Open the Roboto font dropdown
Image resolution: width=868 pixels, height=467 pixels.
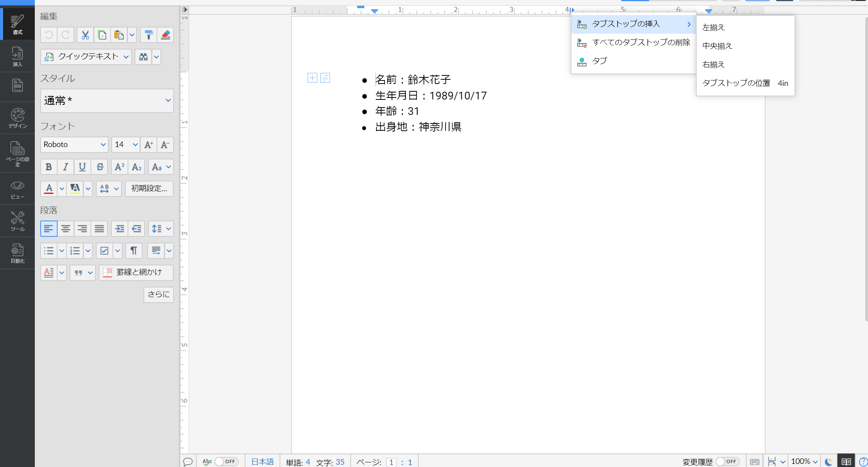pyautogui.click(x=74, y=145)
